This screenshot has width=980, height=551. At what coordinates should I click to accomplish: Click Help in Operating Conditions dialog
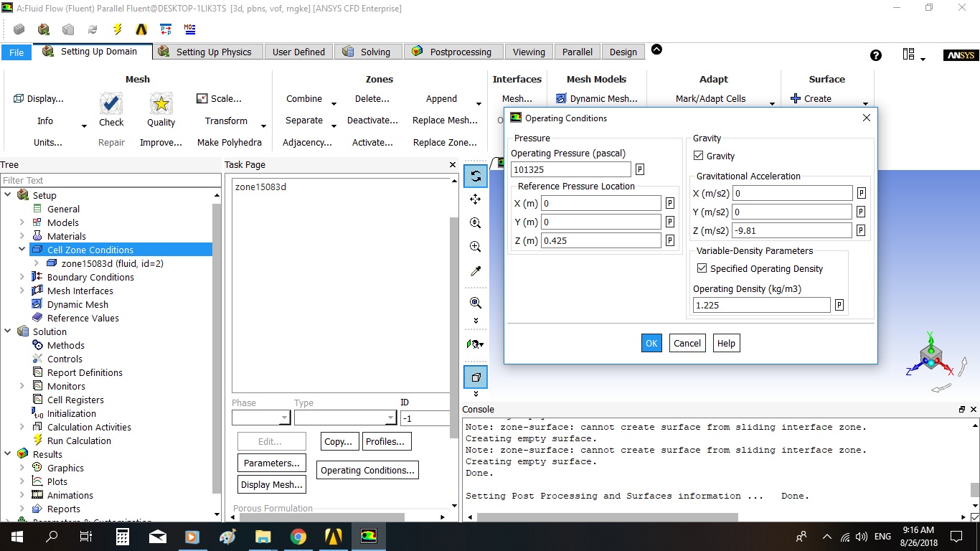[726, 343]
